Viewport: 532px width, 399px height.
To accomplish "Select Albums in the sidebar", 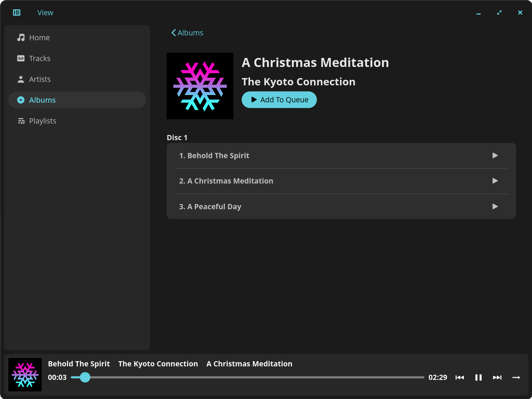I will coord(42,100).
